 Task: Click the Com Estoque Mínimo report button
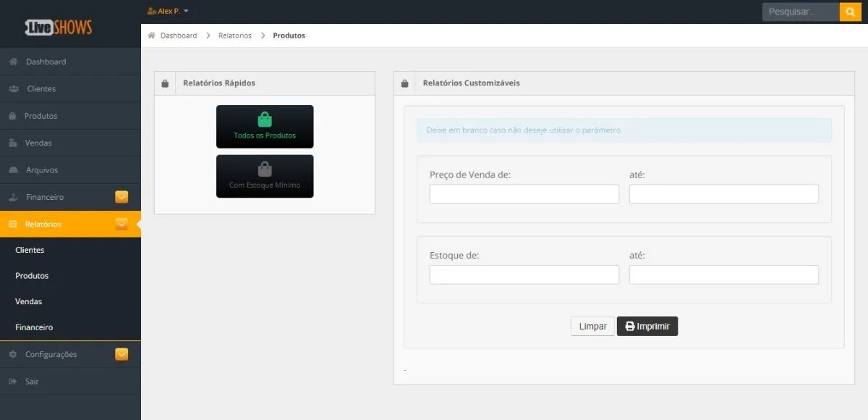pos(265,176)
